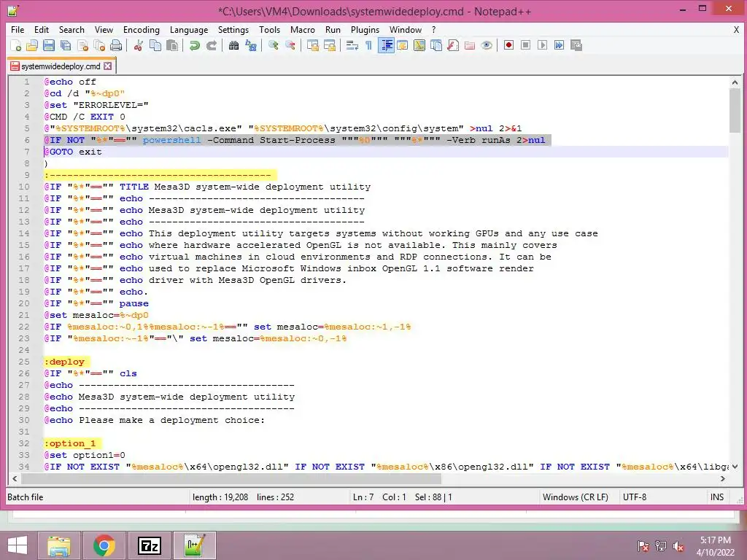Click the vertical scrollbar up arrow
Viewport: 747px width, 560px height.
(734, 82)
